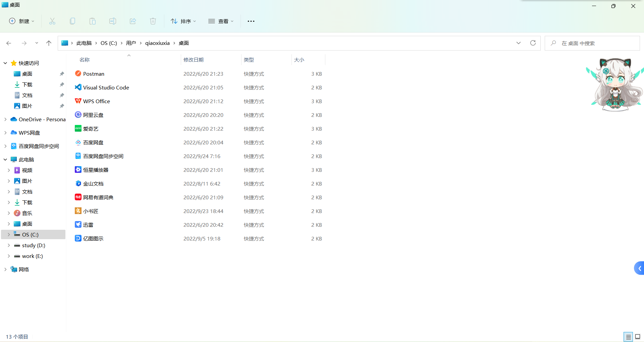The image size is (644, 342).
Task: Click the 百度网盘 shortcut icon
Action: coord(78,142)
